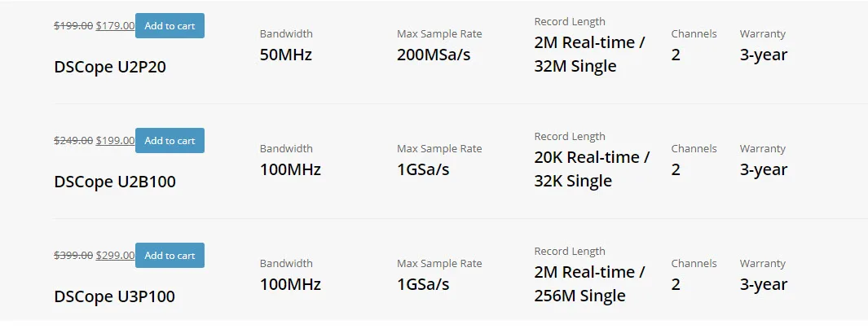Select the 200MSa/s sample rate value
The width and height of the screenshot is (868, 329).
point(434,55)
